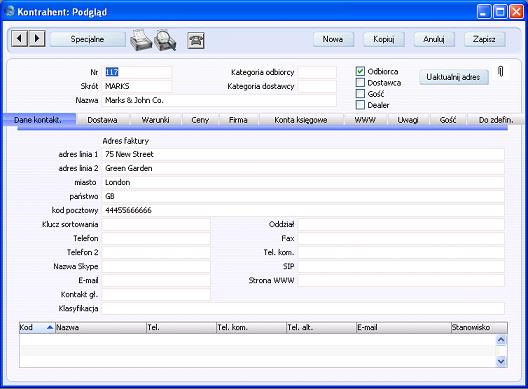Click the Tel. kom. input field
528x389 pixels.
click(401, 252)
